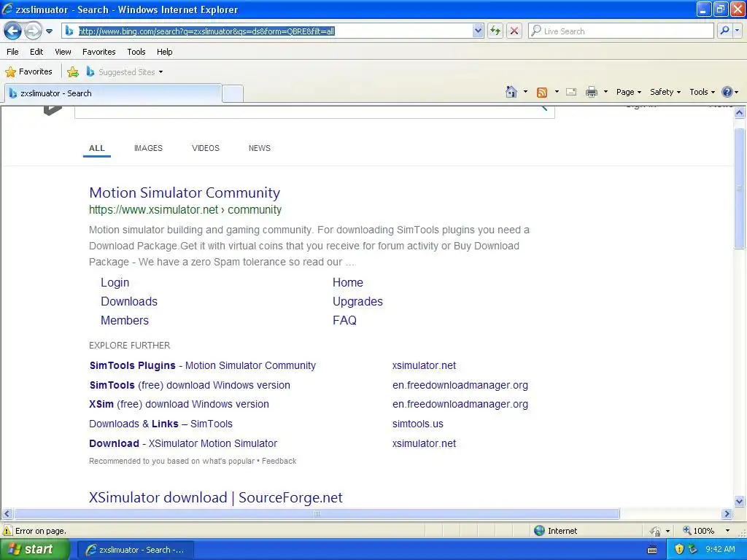Click the horizontal scrollbar right arrow
The height and width of the screenshot is (560, 747).
727,514
